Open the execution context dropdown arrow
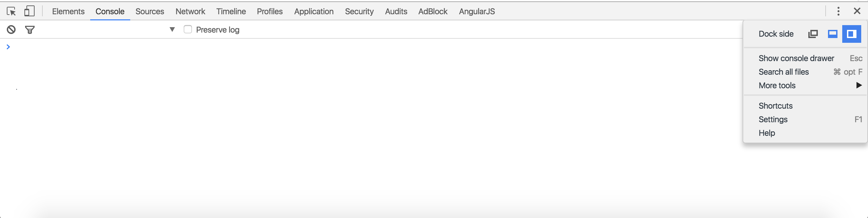Viewport: 868px width, 218px height. coord(172,30)
